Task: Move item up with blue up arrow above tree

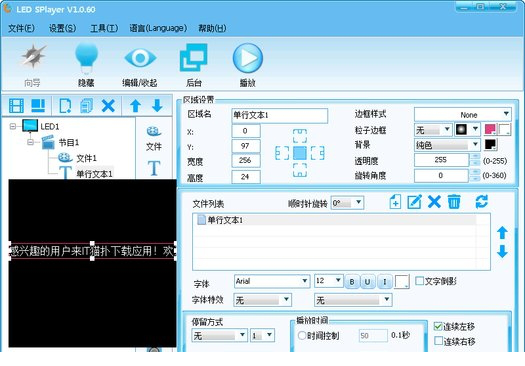Action: pyautogui.click(x=135, y=106)
